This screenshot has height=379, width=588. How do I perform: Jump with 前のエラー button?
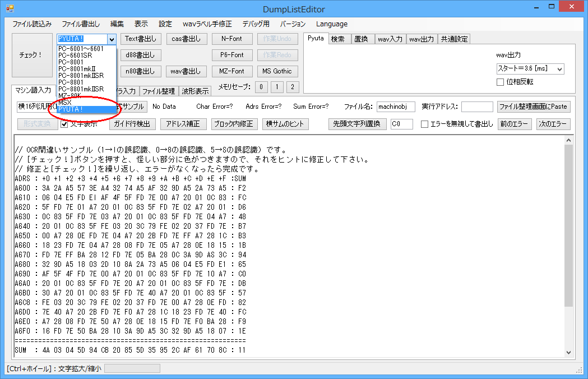point(514,124)
